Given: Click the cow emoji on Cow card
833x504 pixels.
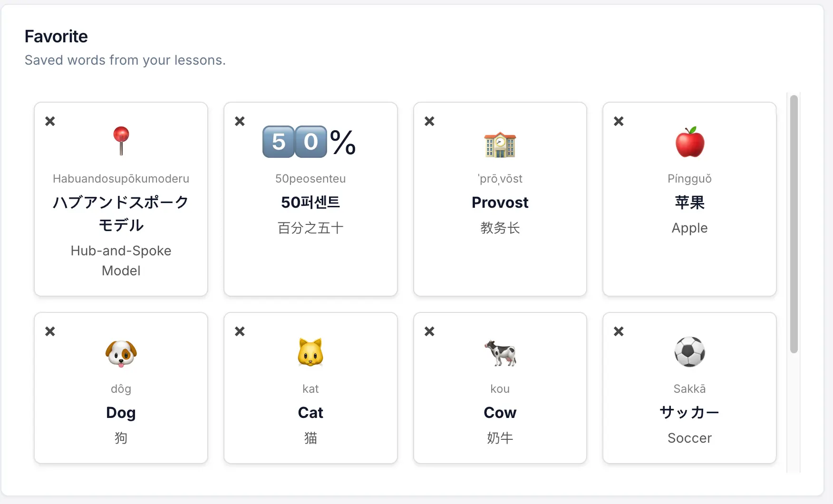Looking at the screenshot, I should click(x=500, y=354).
